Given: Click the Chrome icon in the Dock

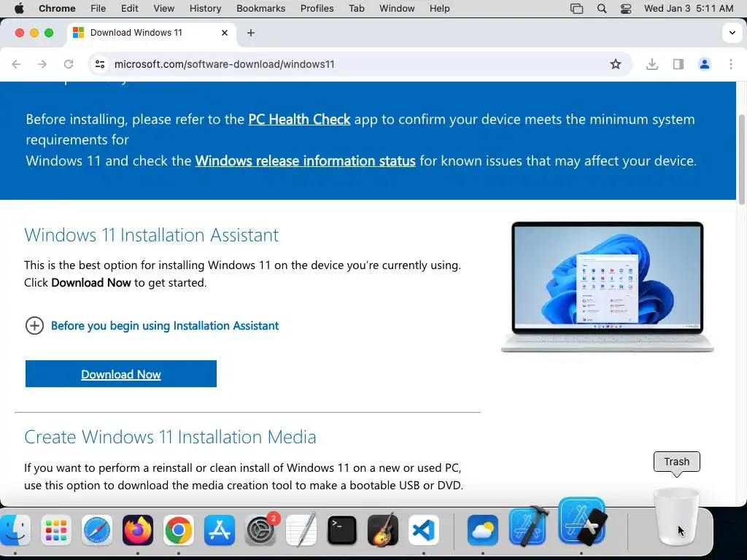Looking at the screenshot, I should [179, 530].
